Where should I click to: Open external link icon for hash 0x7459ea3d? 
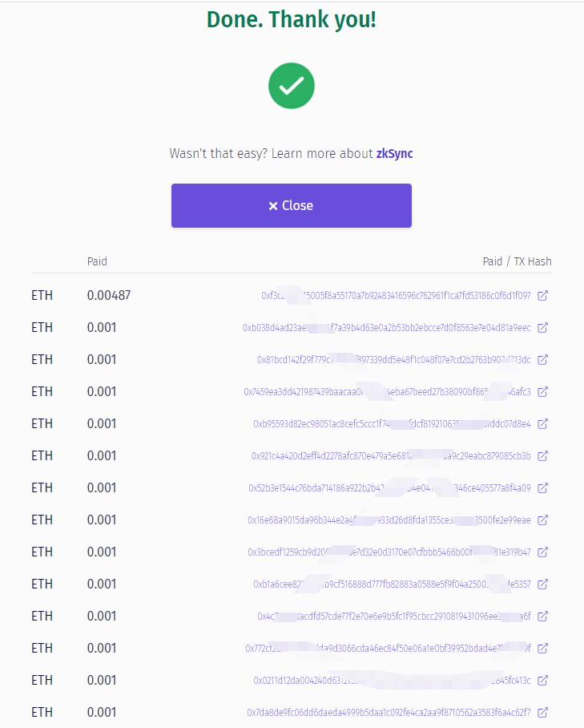click(x=542, y=392)
